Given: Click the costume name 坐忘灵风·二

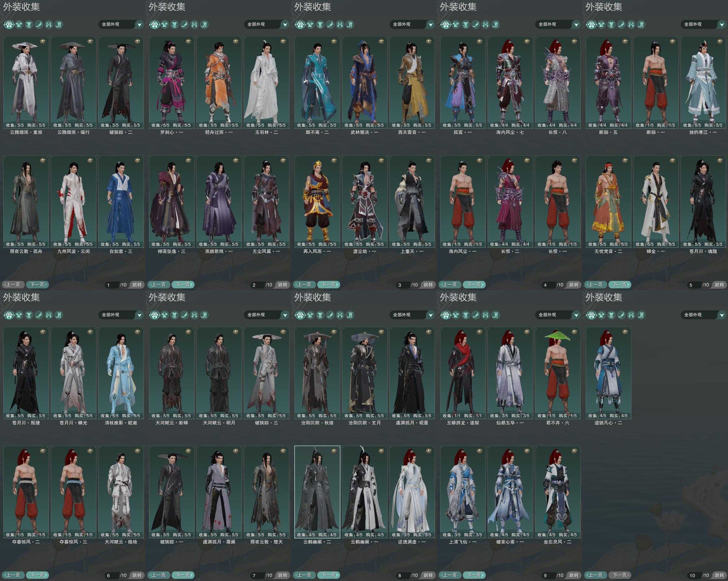Looking at the screenshot, I should [x=557, y=542].
